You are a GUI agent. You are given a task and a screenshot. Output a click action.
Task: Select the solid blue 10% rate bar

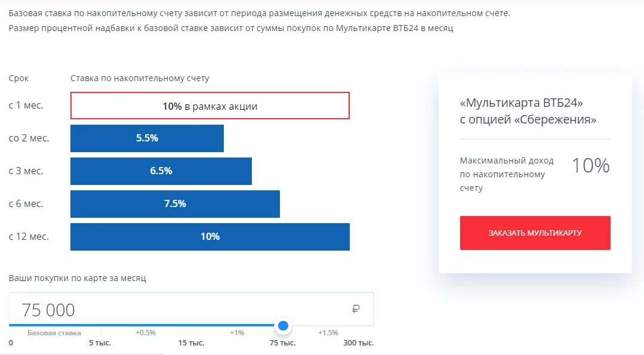(x=210, y=237)
